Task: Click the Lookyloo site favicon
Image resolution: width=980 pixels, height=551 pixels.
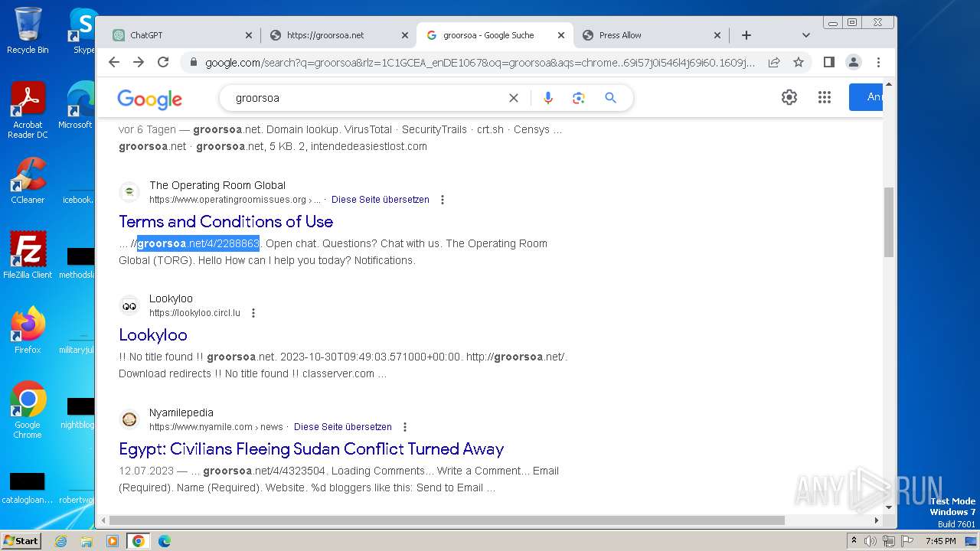Action: click(x=129, y=305)
